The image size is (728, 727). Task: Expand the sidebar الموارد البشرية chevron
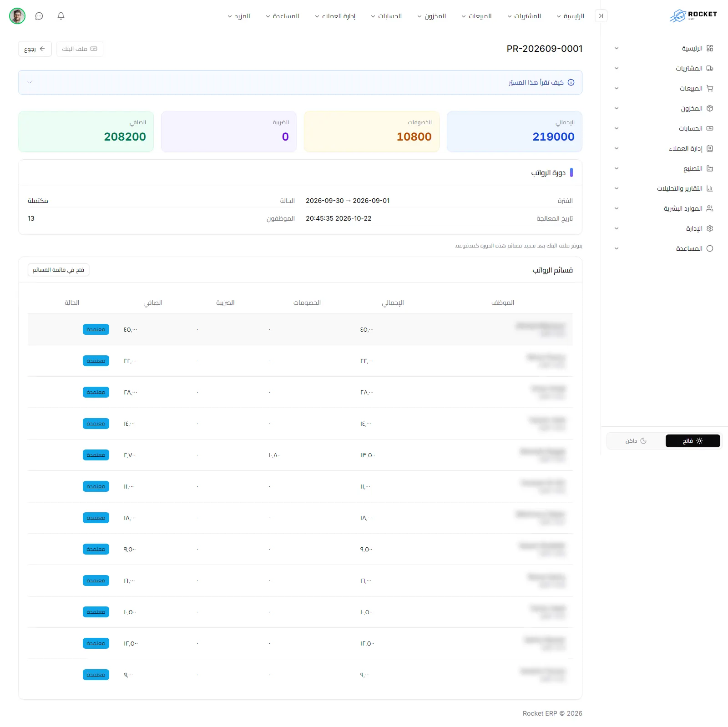coord(617,208)
